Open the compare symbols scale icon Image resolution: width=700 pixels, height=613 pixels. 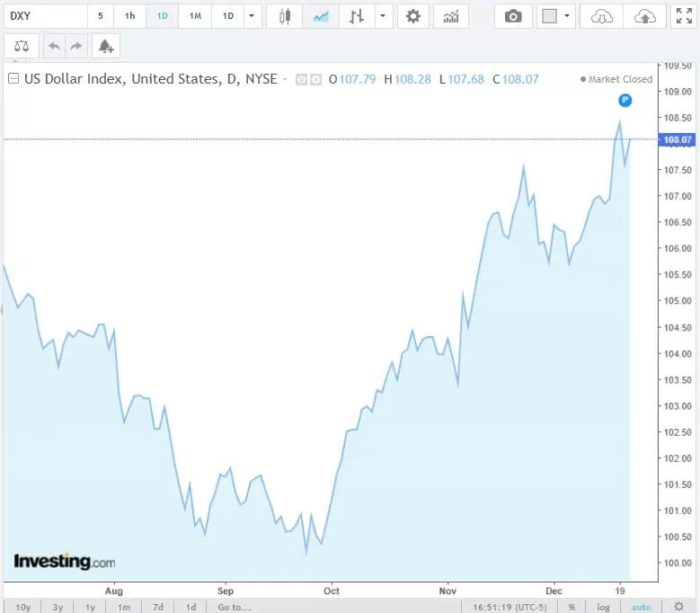tap(22, 46)
